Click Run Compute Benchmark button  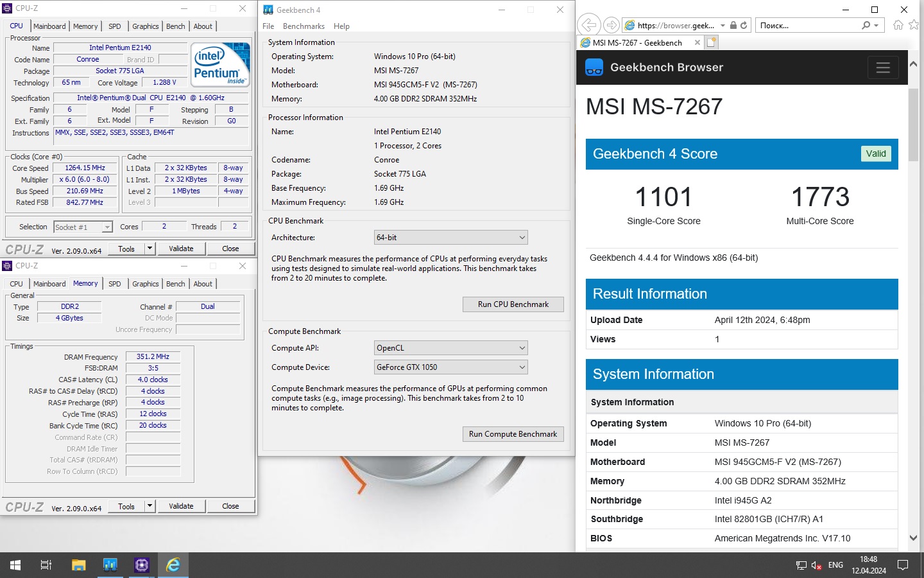[x=513, y=434]
